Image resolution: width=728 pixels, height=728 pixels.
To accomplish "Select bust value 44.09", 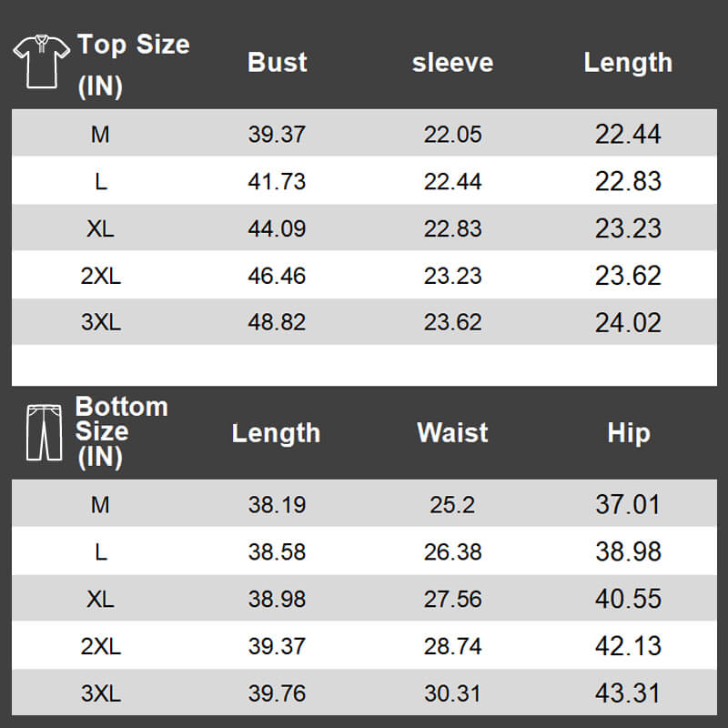I will click(x=277, y=228).
